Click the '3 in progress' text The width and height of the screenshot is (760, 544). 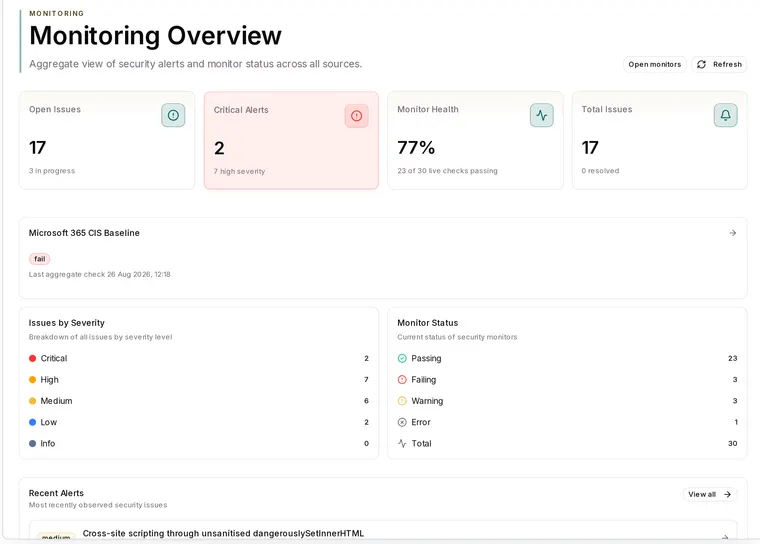click(52, 171)
